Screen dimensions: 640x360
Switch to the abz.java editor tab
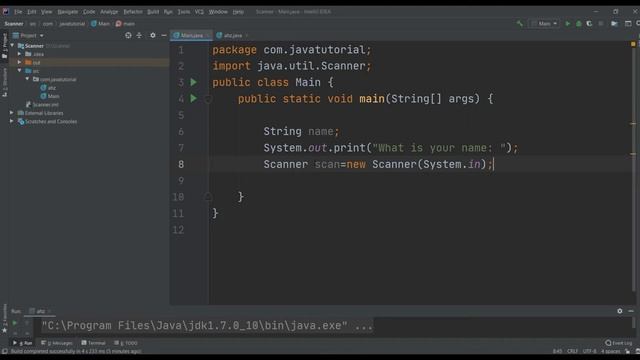click(x=232, y=36)
